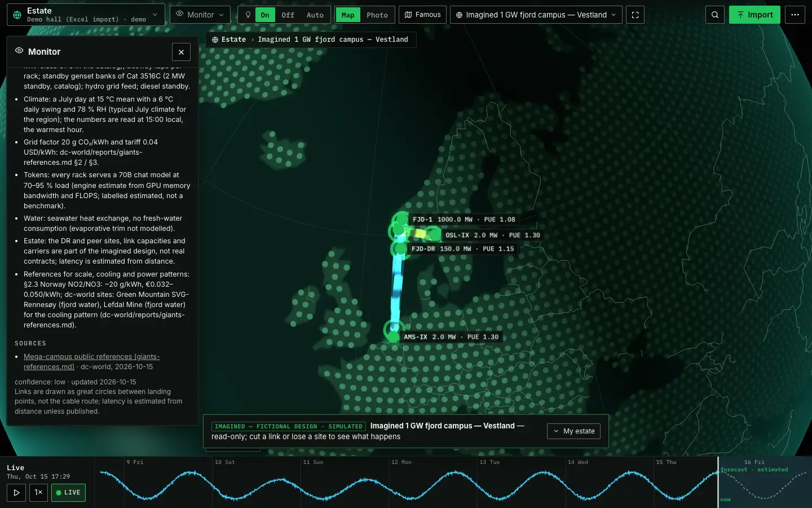This screenshot has width=812, height=508.
Task: Jump to 12 Mon on the timeline
Action: coord(401,462)
